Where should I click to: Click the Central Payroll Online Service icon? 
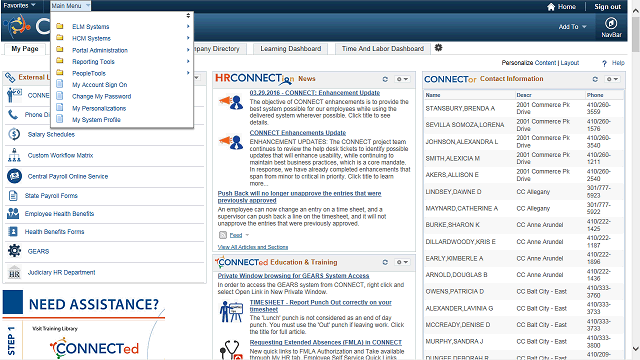coord(14,176)
